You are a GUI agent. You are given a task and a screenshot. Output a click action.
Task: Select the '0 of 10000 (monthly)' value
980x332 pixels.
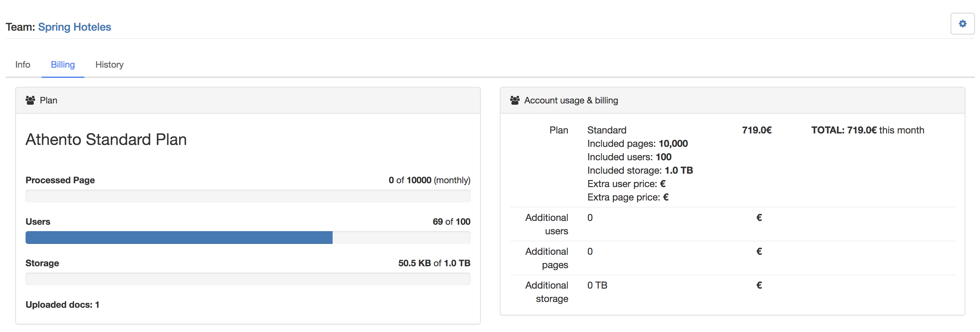[x=430, y=180]
